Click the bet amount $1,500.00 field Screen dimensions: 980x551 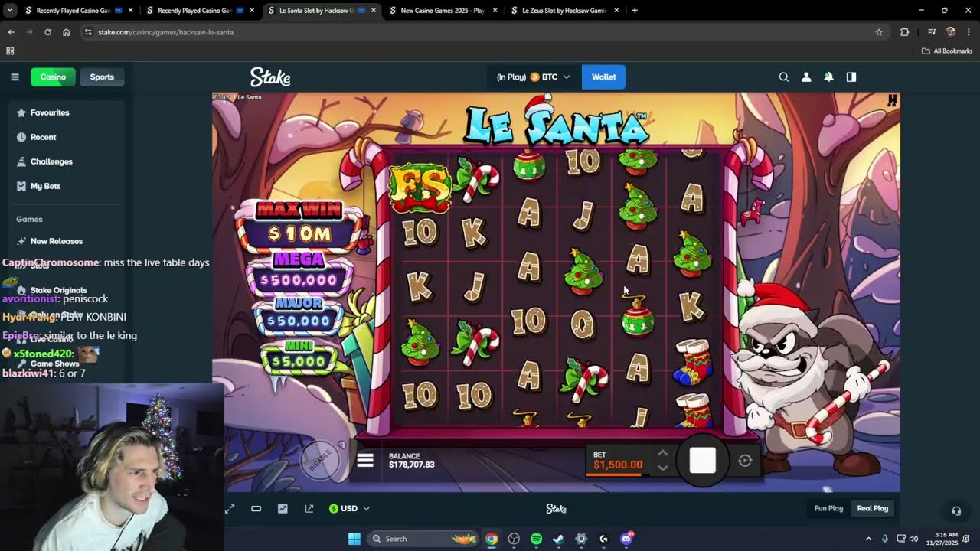pyautogui.click(x=618, y=465)
